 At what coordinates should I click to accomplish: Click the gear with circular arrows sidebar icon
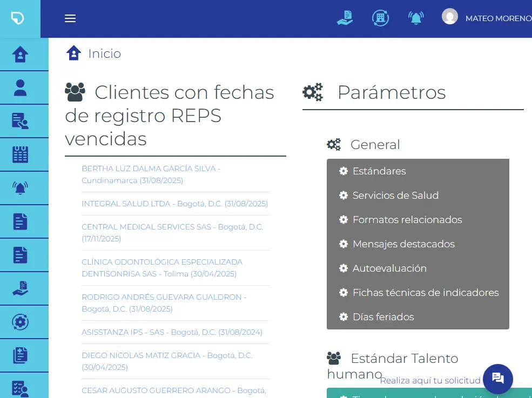point(21,322)
